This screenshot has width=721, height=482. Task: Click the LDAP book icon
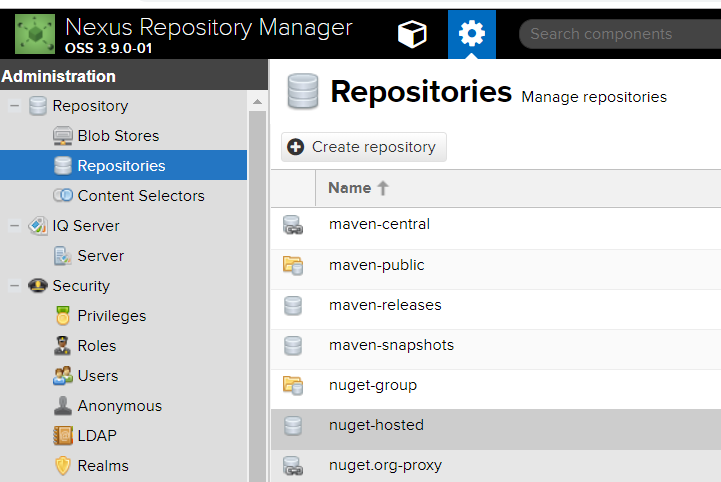[x=62, y=436]
